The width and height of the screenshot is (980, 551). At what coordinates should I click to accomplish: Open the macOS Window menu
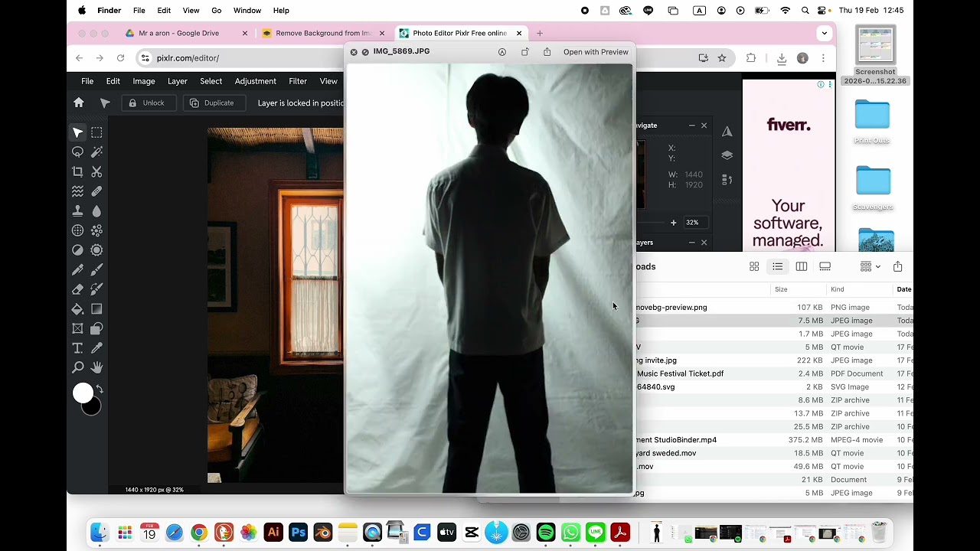247,11
